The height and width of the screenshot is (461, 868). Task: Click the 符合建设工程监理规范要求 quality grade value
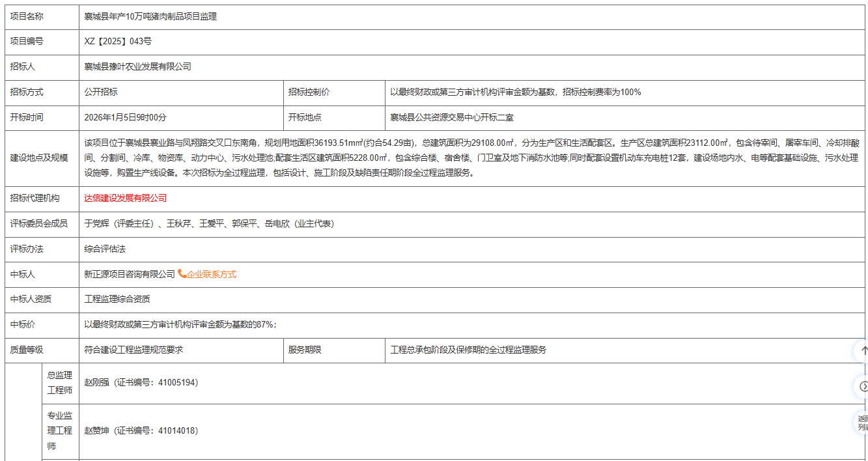(133, 350)
